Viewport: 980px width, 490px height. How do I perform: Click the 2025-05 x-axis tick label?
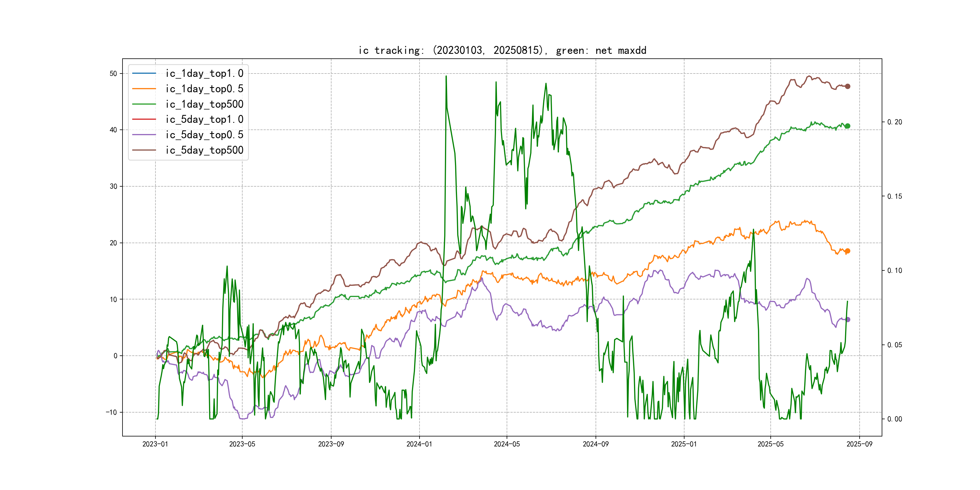pyautogui.click(x=770, y=444)
